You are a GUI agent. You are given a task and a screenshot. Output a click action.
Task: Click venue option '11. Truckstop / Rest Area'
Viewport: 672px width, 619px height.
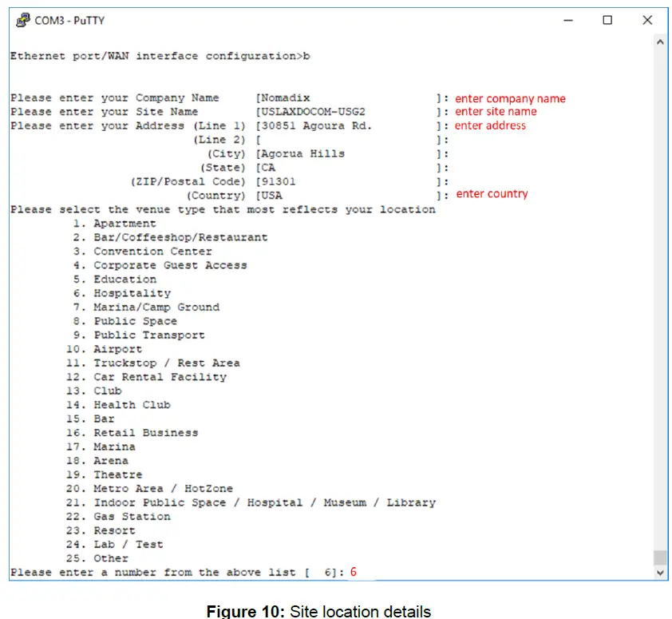pos(152,363)
